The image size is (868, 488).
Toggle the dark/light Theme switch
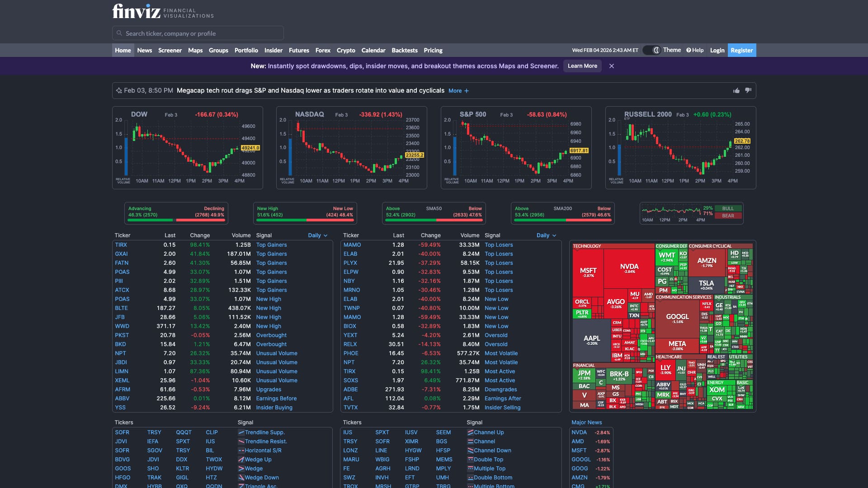point(652,50)
